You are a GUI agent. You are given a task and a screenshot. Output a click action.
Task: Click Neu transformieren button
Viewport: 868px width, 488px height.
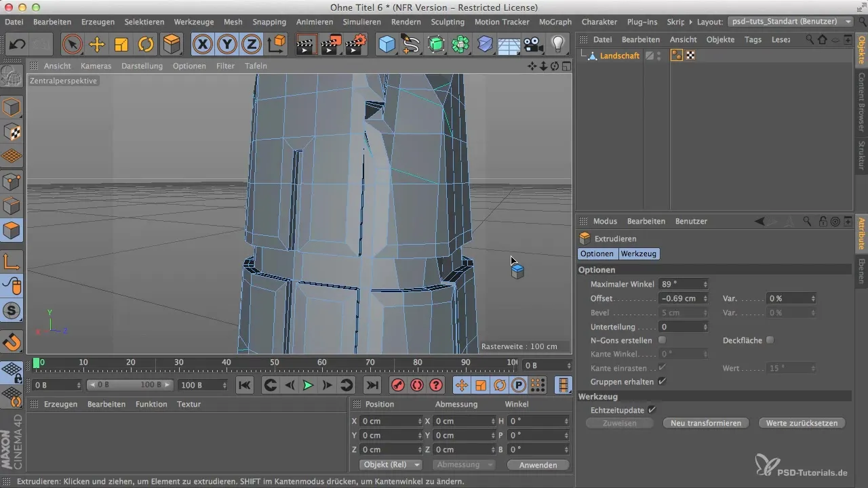pyautogui.click(x=705, y=423)
